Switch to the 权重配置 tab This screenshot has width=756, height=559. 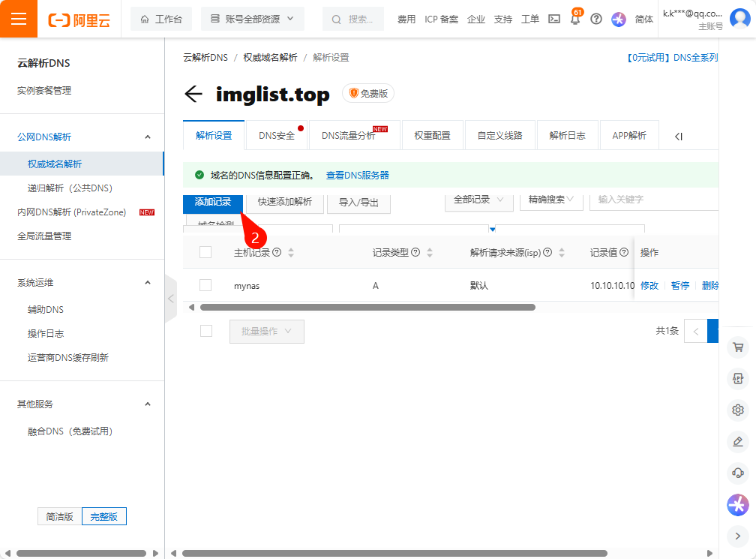pos(433,136)
